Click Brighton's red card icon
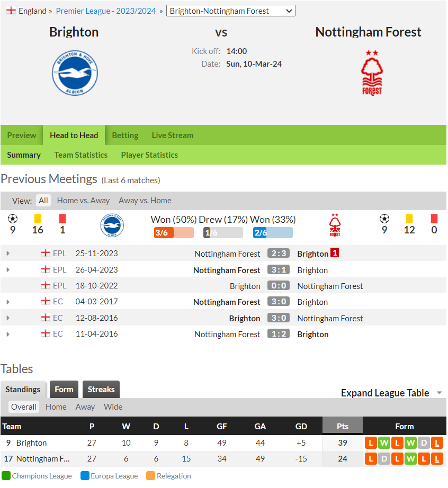The height and width of the screenshot is (488, 448). tap(62, 219)
